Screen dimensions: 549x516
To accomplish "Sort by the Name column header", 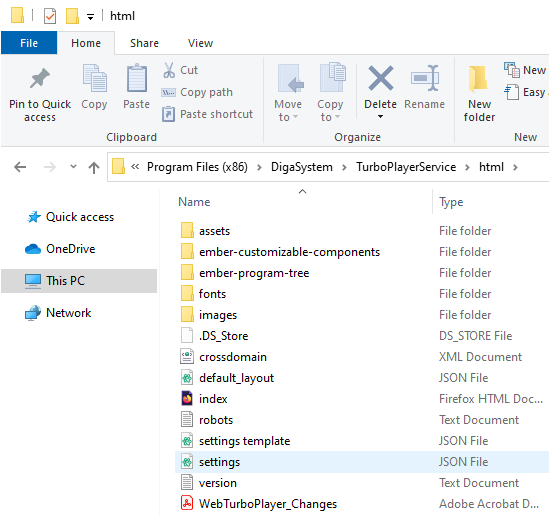I will click(194, 202).
